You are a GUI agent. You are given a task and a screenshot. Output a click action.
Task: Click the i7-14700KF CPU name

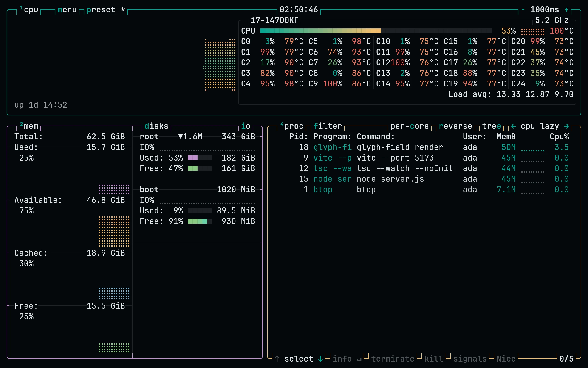coord(274,20)
